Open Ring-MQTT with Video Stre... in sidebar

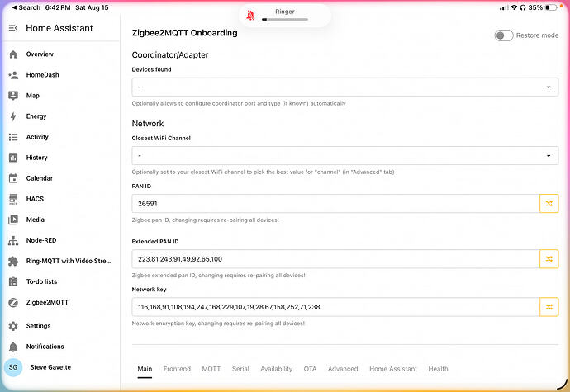(69, 261)
